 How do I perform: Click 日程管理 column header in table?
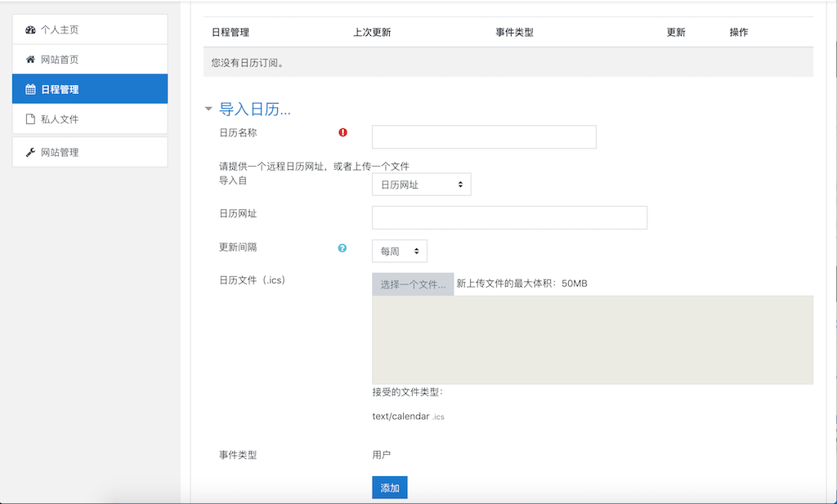(x=230, y=32)
